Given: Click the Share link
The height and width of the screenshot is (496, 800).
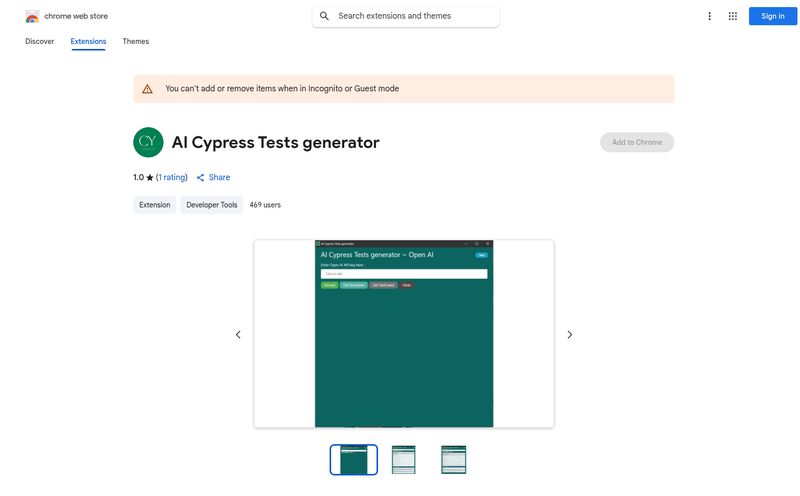Looking at the screenshot, I should 219,178.
